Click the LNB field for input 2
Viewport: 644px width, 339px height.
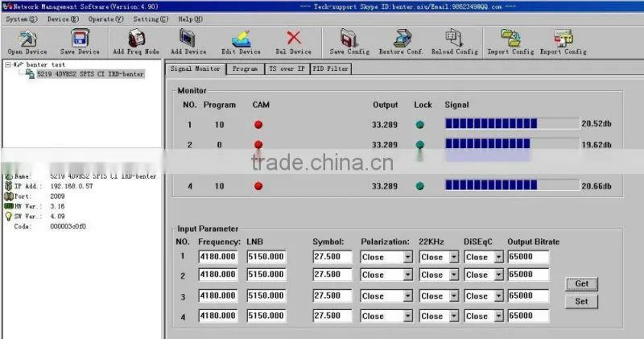pyautogui.click(x=266, y=275)
